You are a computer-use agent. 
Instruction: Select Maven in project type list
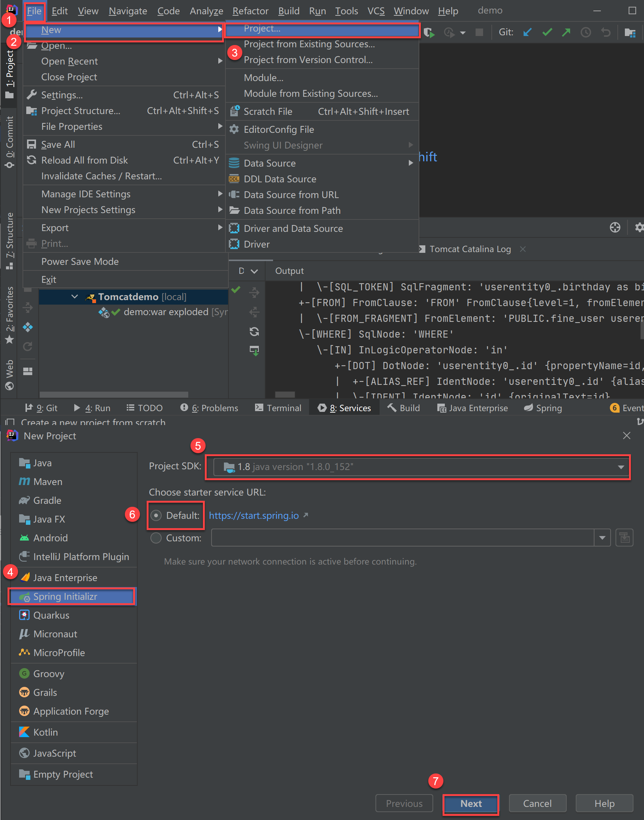74,482
